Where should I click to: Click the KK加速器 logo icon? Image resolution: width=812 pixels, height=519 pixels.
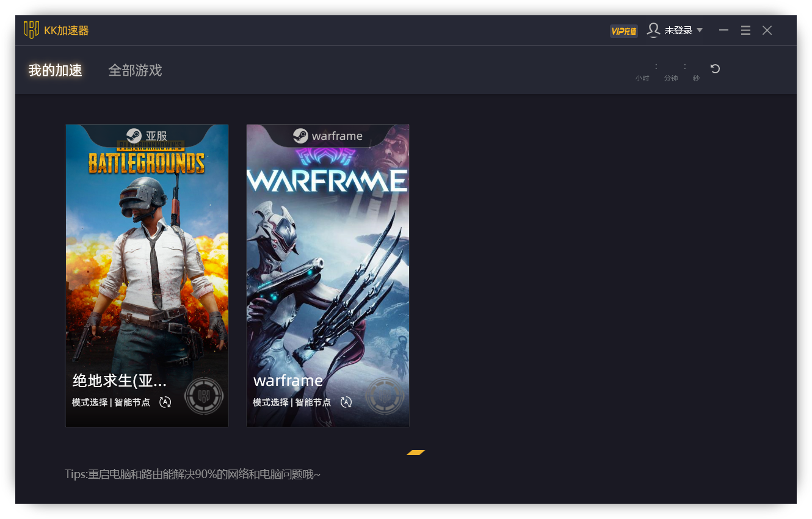coord(31,30)
